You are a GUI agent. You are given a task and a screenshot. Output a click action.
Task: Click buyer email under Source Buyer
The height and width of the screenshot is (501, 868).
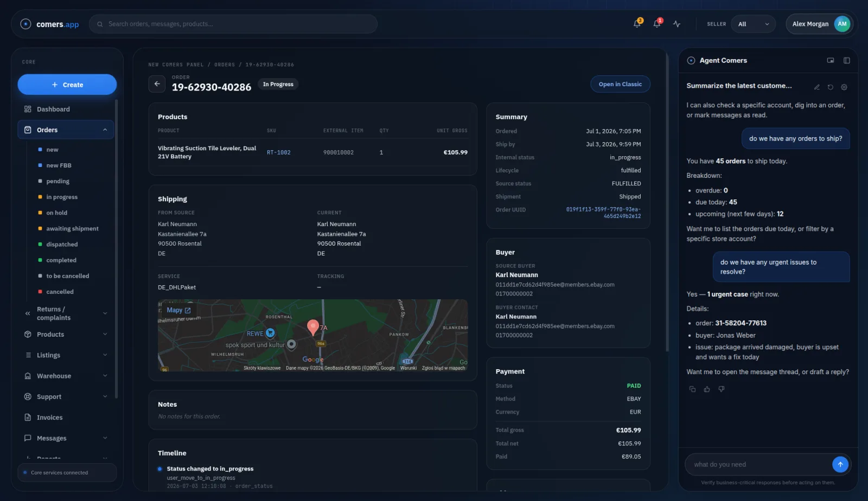pos(555,285)
